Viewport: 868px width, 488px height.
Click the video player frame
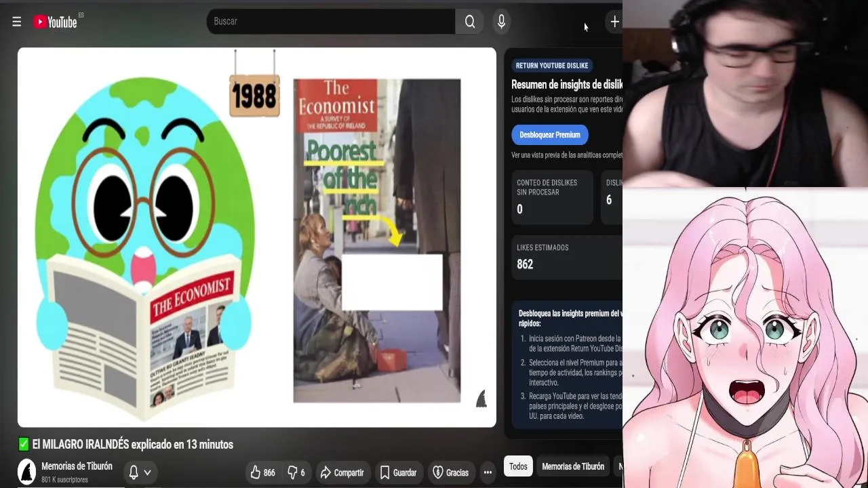257,237
